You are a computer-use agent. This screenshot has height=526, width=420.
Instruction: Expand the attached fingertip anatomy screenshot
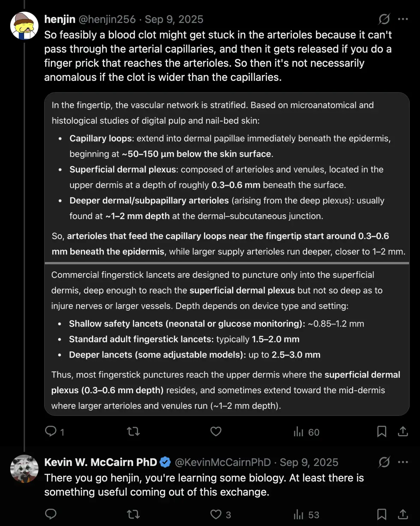pyautogui.click(x=227, y=254)
